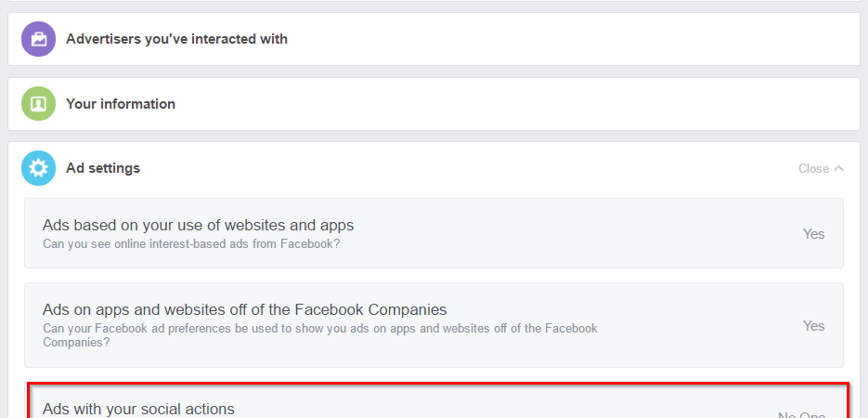Click the "Ad settings" section heading

[103, 168]
